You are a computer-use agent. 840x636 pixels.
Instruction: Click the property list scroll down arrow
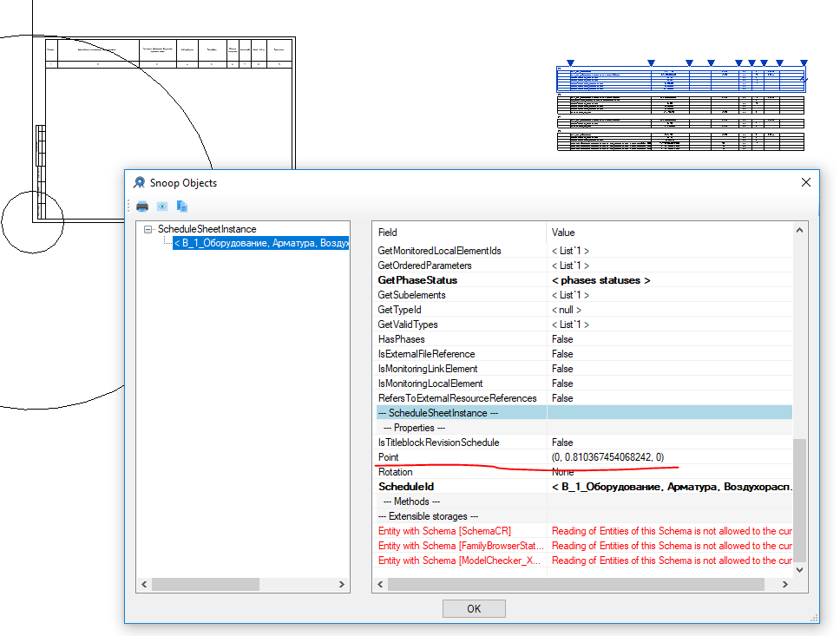(799, 569)
